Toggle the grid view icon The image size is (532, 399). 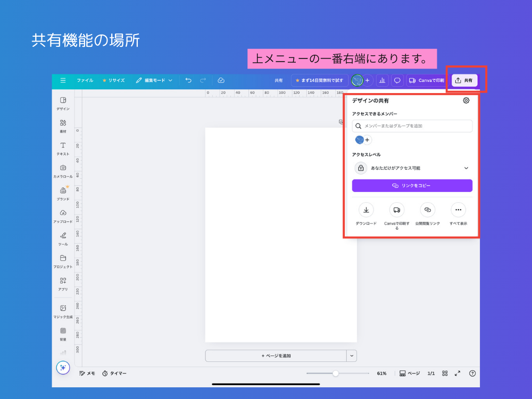click(x=445, y=373)
